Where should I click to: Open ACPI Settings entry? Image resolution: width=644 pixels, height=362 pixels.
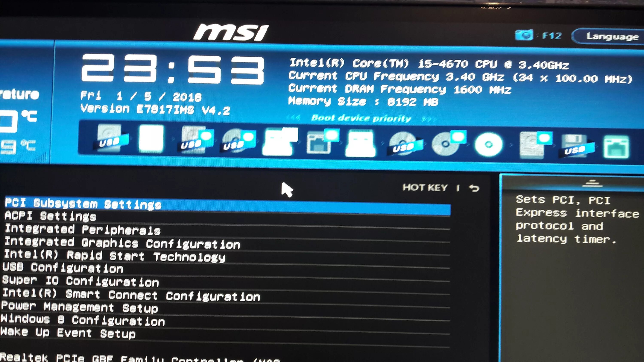pos(50,216)
